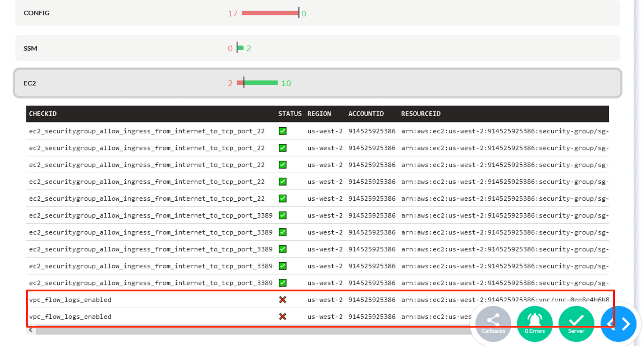Click the CONFIG red fail bar
This screenshot has width=644, height=346.
pos(270,13)
